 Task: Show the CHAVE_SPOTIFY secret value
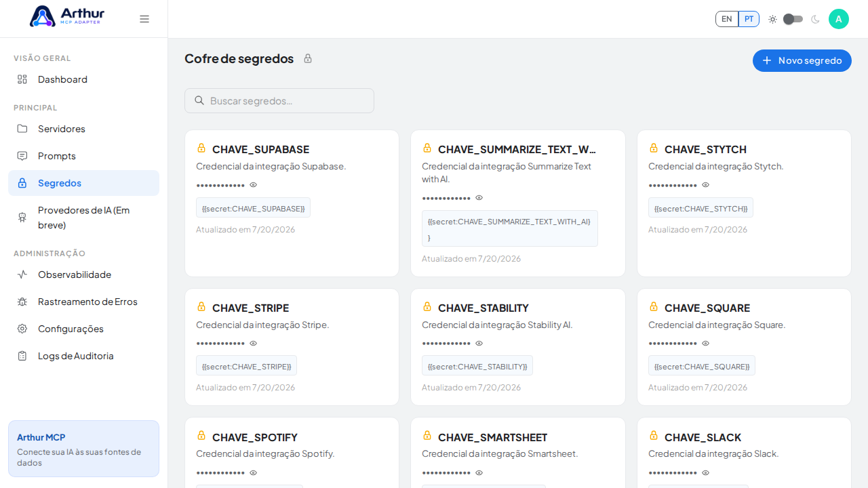coord(254,472)
